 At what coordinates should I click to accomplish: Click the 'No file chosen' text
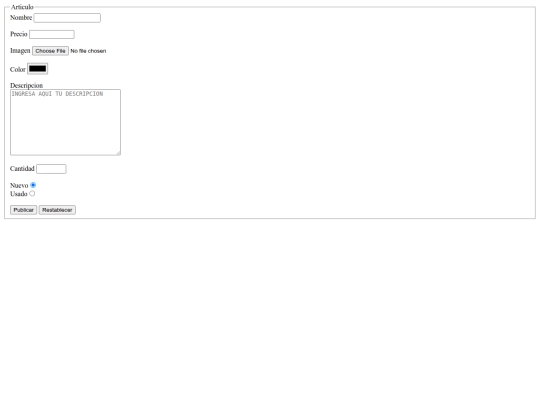coord(88,51)
